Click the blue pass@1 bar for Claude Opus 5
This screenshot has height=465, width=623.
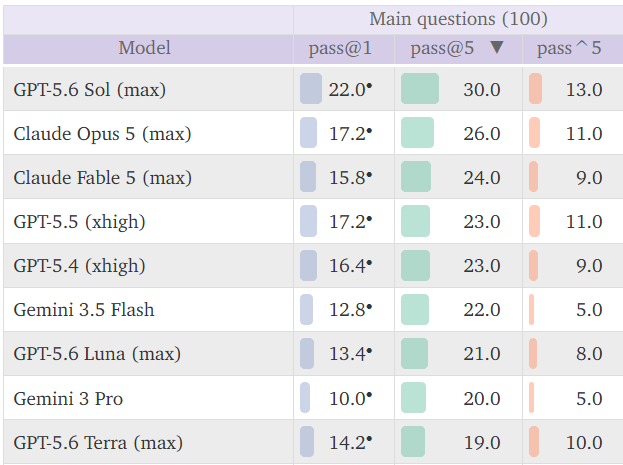click(308, 133)
